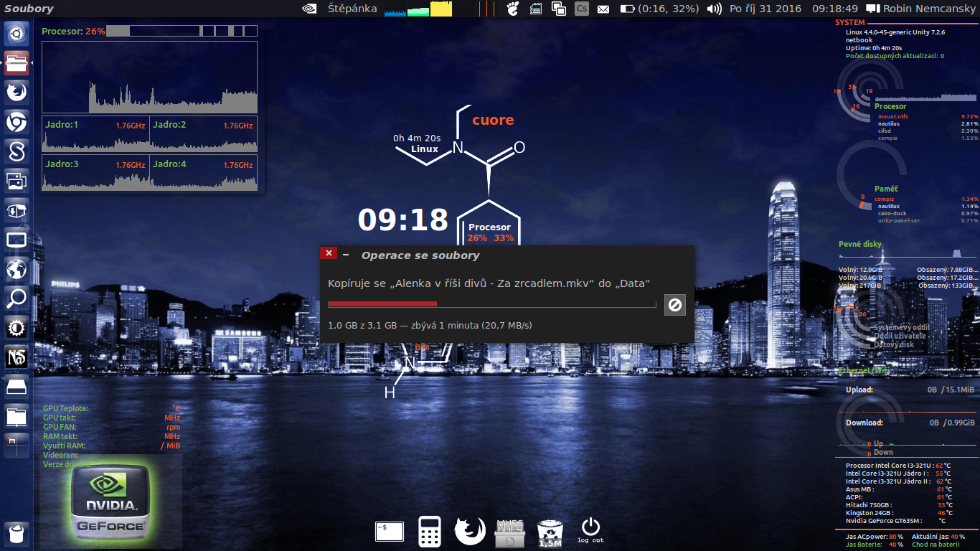Screen dimensions: 980x551
Task: Open terminal from the bottom dock
Action: tap(389, 532)
